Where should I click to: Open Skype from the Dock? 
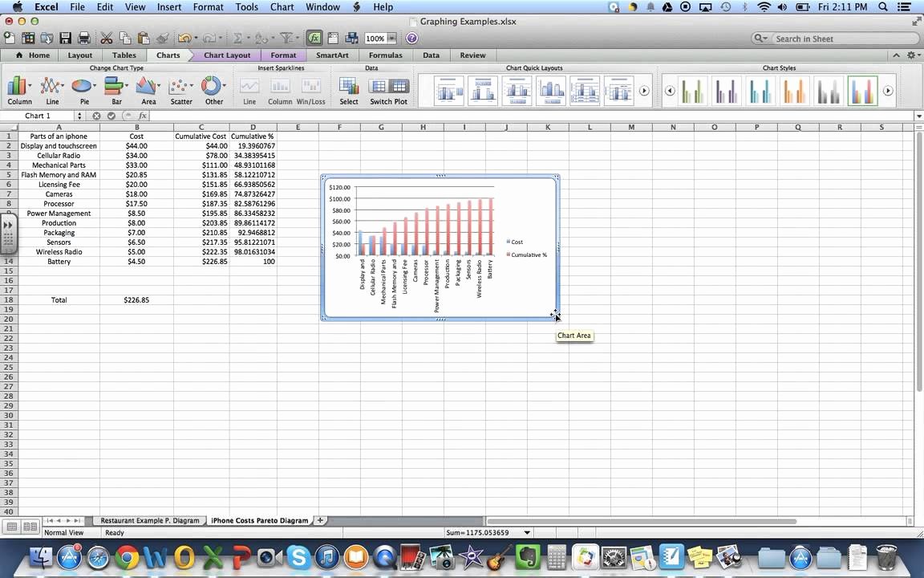[x=298, y=557]
